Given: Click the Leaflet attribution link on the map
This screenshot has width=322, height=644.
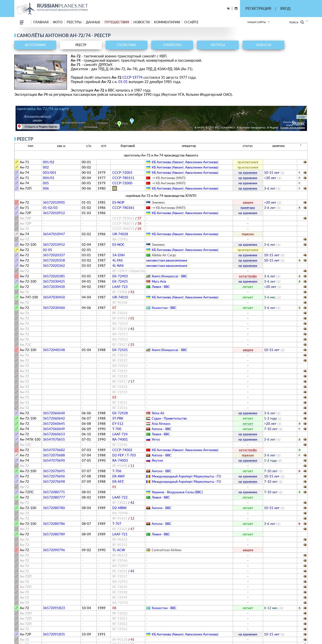Looking at the screenshot, I should (302, 117).
